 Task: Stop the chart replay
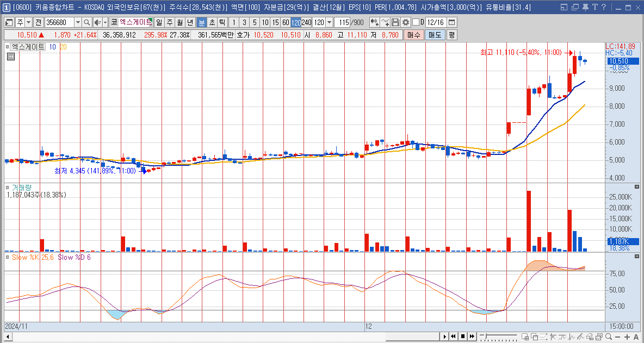click(x=463, y=336)
